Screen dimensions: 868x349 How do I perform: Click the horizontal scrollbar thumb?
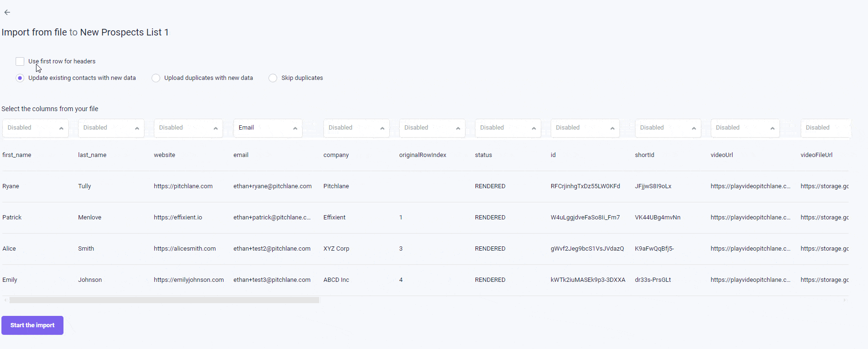coord(164,300)
